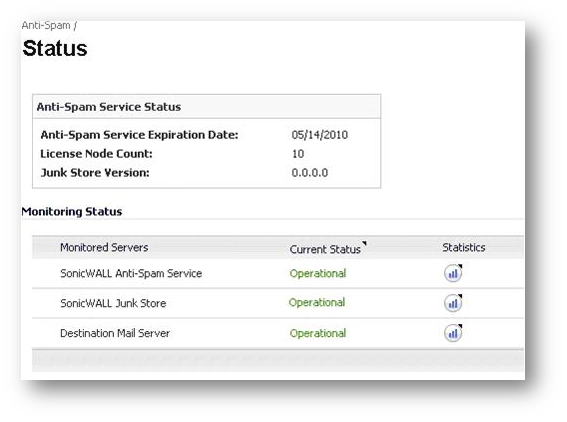
Task: Click the expiration date value 05/14/2010
Action: 320,135
